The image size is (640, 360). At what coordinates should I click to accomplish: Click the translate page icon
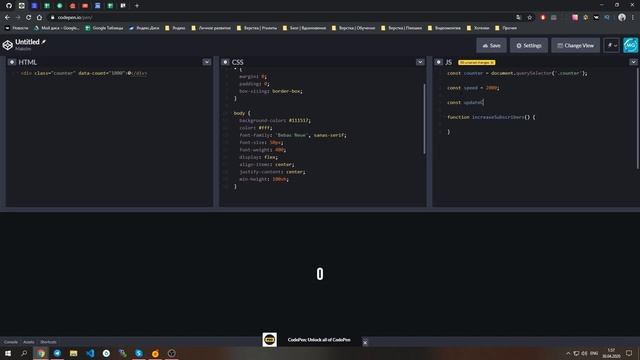(x=518, y=18)
